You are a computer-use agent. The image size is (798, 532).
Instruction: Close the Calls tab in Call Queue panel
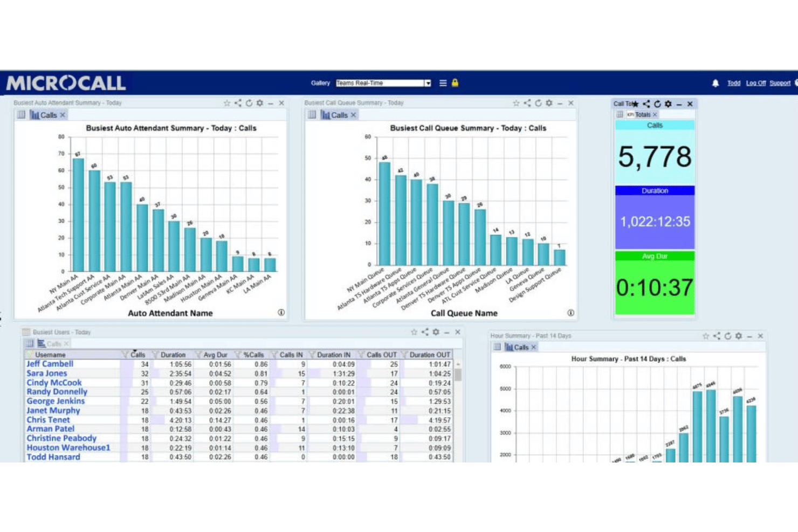[x=353, y=115]
